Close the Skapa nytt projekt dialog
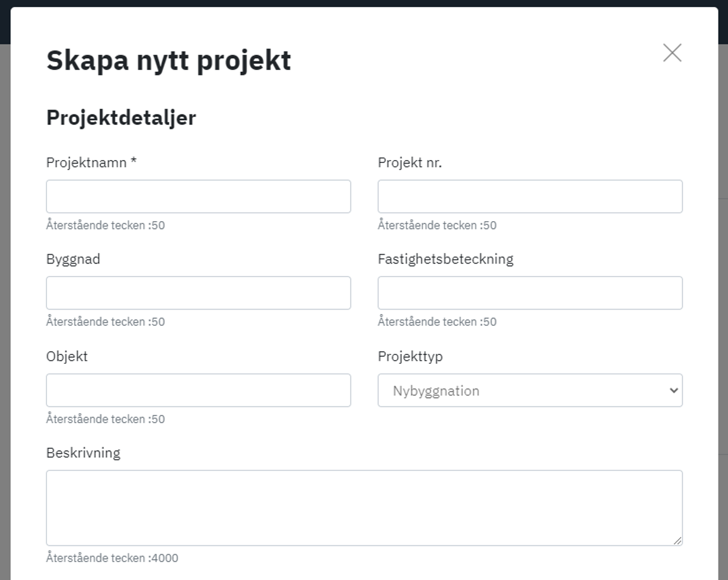Viewport: 728px width, 580px height. pyautogui.click(x=672, y=53)
